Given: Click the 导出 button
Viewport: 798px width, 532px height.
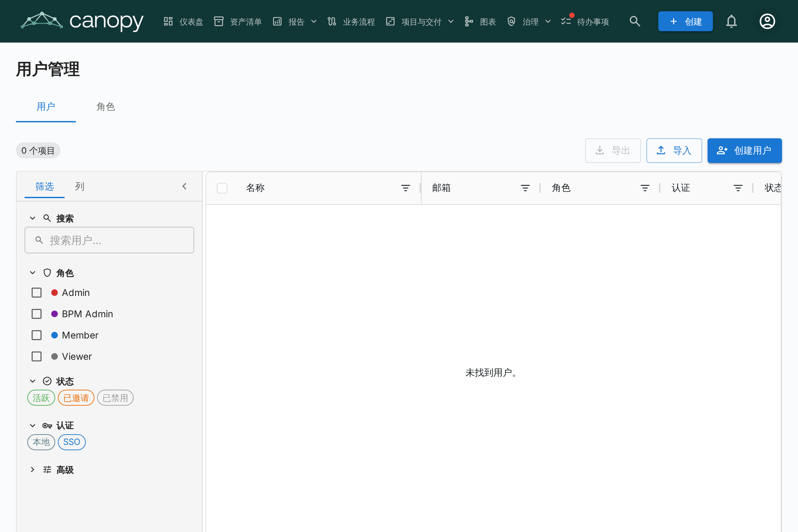Looking at the screenshot, I should click(613, 150).
